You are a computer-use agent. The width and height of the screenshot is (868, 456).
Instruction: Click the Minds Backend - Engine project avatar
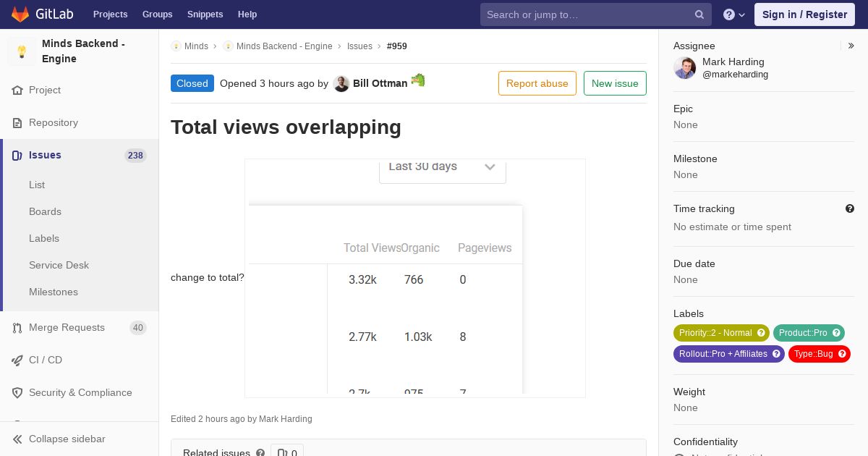22,51
